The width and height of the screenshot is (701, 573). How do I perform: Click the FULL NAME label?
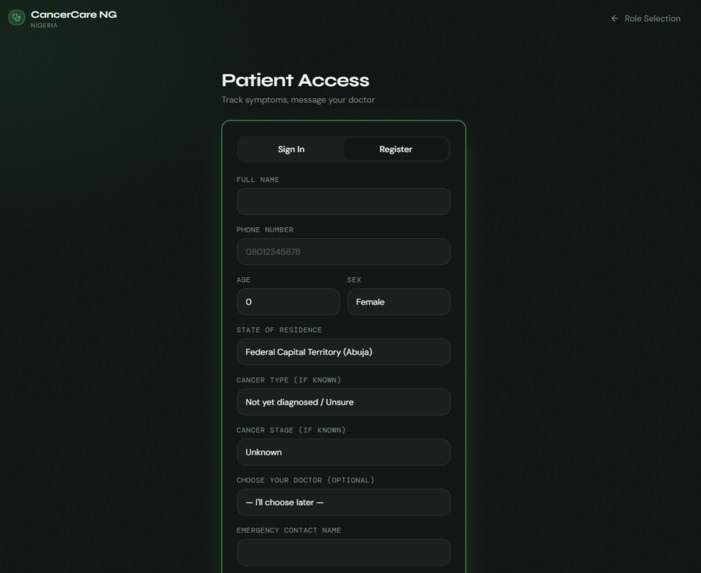coord(258,180)
